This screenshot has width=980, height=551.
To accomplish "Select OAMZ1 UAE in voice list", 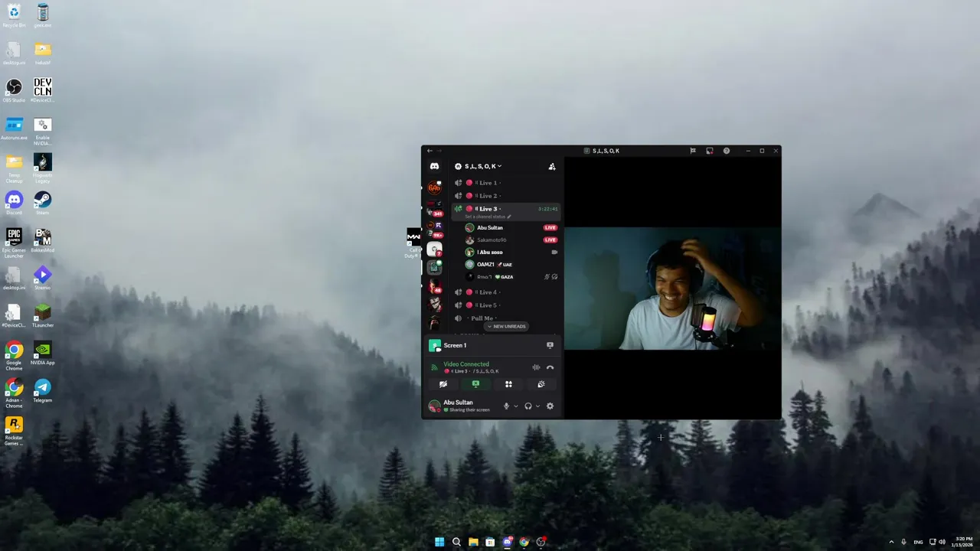I will point(511,265).
